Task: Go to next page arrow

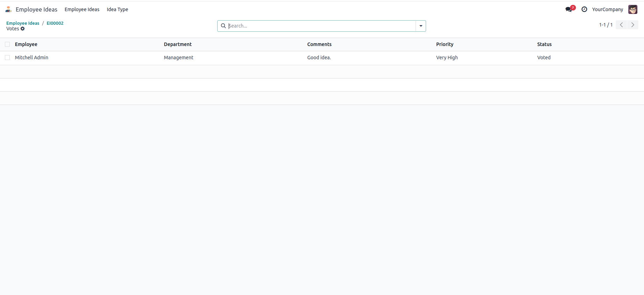Action: tap(632, 25)
